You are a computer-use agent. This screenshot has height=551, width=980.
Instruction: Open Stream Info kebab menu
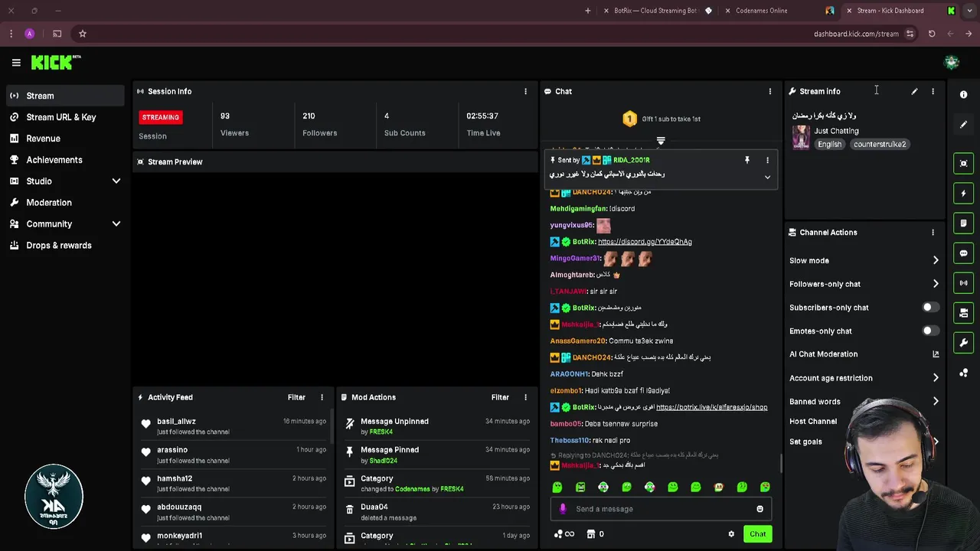(933, 91)
